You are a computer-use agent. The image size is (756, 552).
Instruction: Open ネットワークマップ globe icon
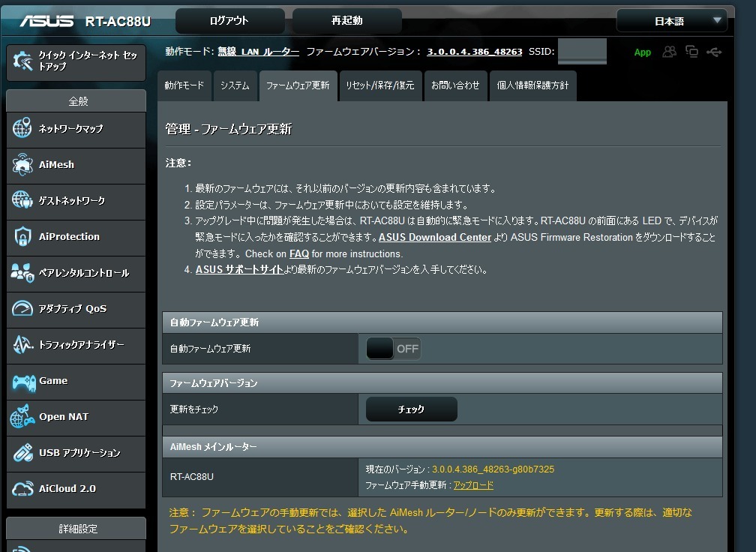tap(22, 128)
